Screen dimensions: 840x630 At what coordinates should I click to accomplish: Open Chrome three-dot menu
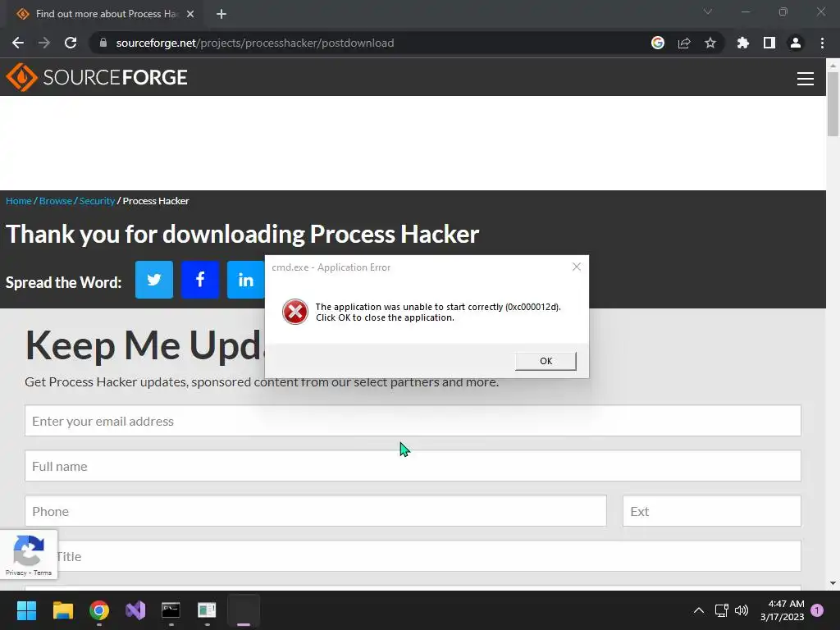(822, 43)
